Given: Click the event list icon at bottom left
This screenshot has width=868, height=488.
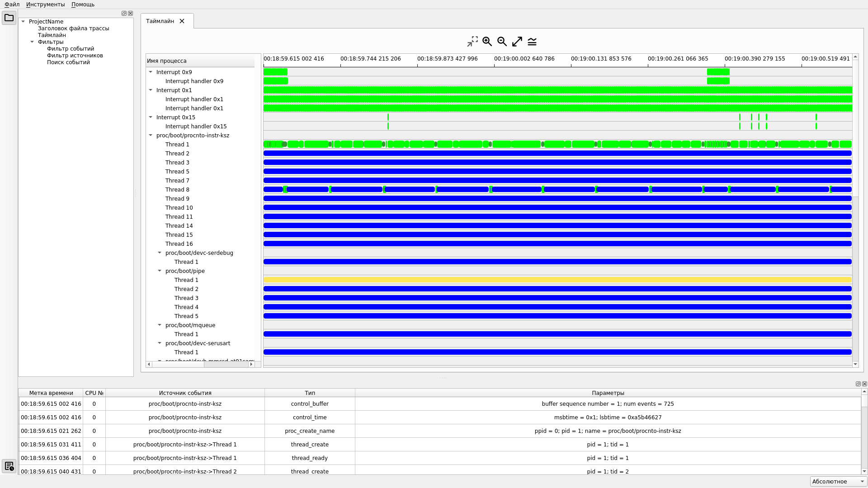Looking at the screenshot, I should tap(9, 466).
